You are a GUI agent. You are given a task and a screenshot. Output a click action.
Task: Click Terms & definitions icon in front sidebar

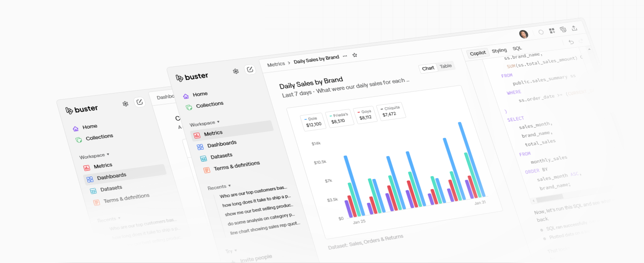pos(207,170)
